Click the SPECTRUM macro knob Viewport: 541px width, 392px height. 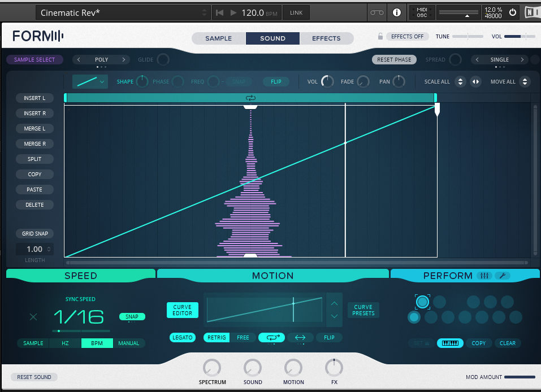click(212, 368)
